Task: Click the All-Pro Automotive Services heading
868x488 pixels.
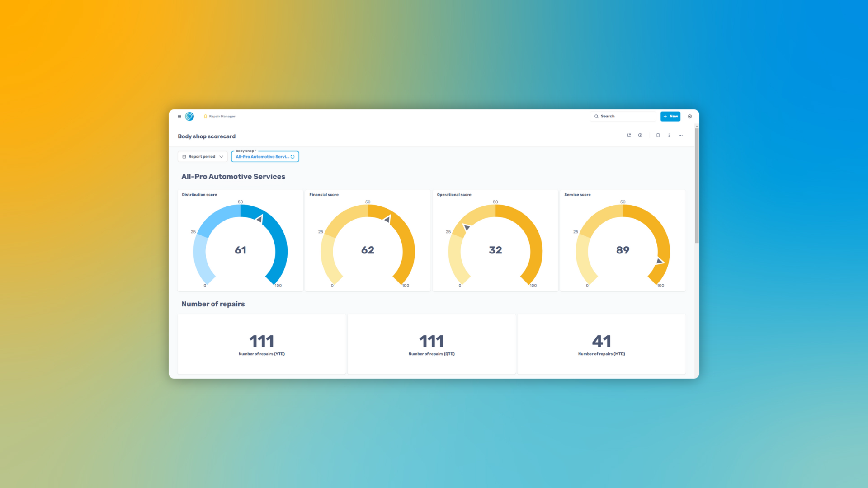Action: point(233,177)
